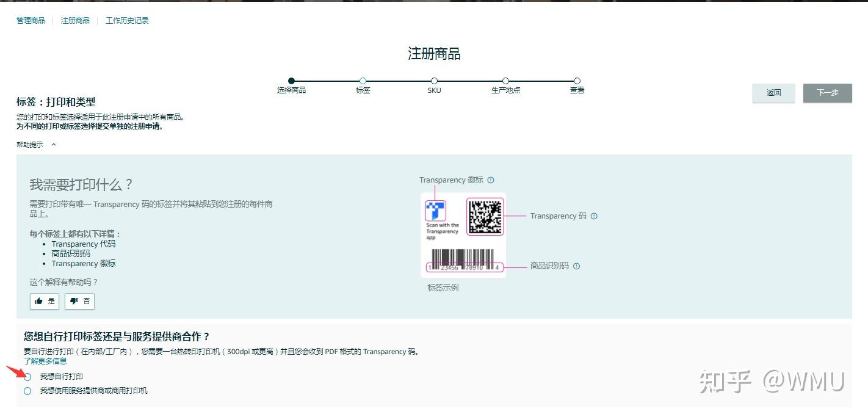Select 我想使用服务提供商或商用打印机 option
The width and height of the screenshot is (868, 417).
[x=27, y=390]
